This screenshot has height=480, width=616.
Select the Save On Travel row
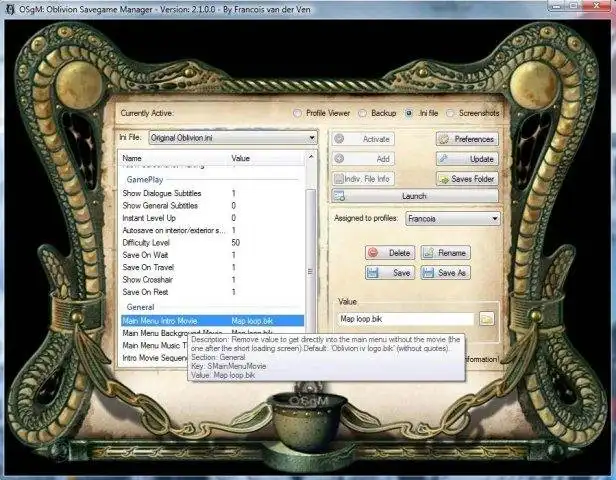click(x=213, y=267)
